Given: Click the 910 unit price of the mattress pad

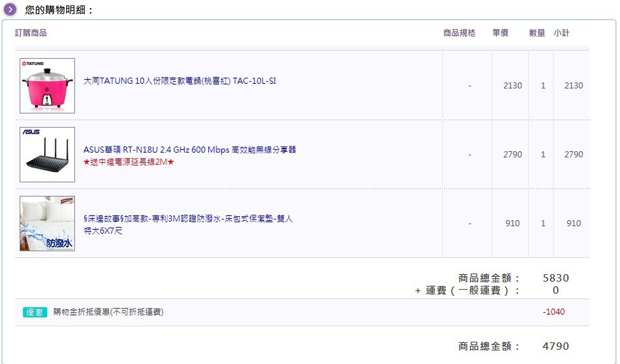Looking at the screenshot, I should pos(512,224).
